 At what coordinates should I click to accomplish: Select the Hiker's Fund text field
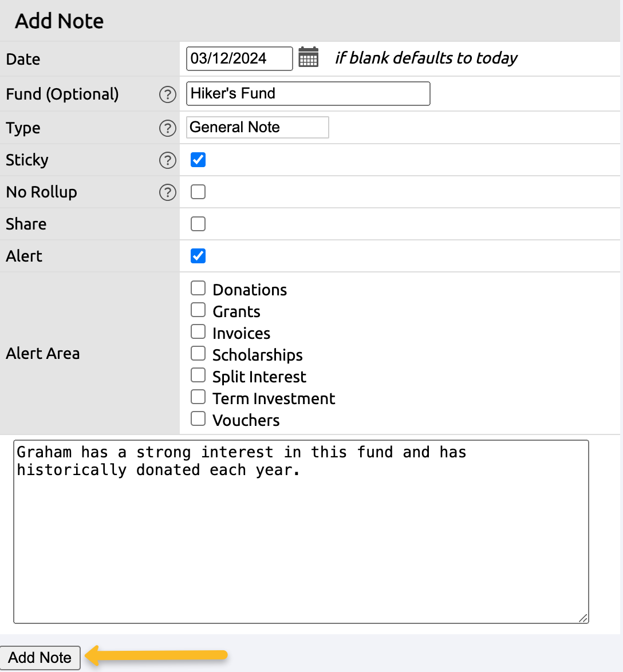click(x=307, y=93)
